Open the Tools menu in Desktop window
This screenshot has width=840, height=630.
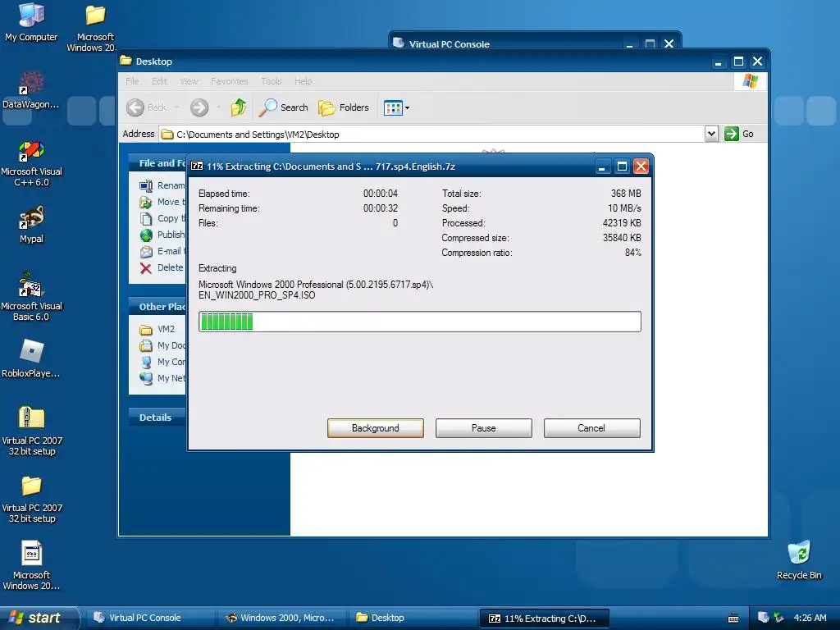271,81
